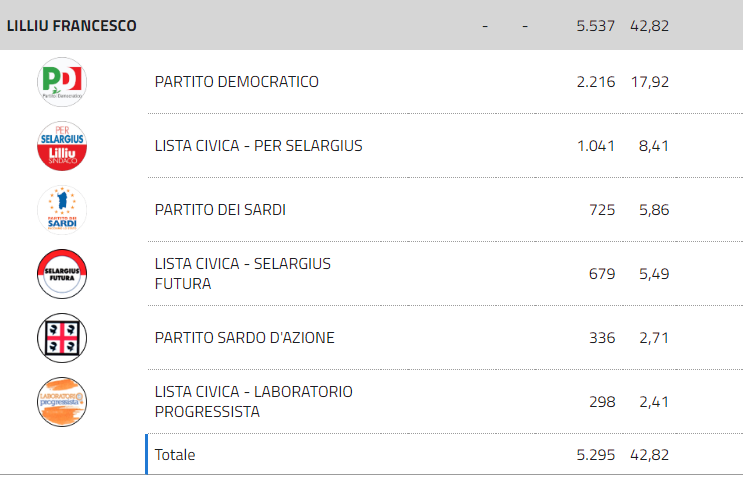Click Partito Democratico's 2.216 votes value
Image resolution: width=743 pixels, height=495 pixels.
click(596, 82)
